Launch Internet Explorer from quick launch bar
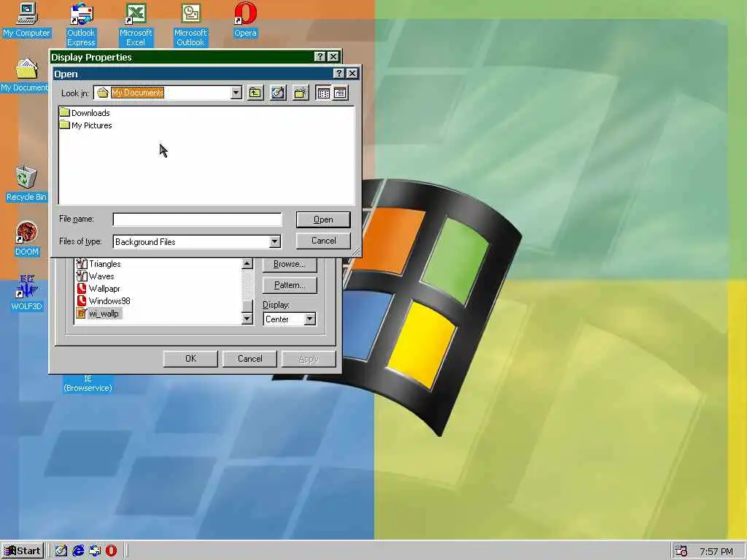Viewport: 747px width, 560px height. (x=78, y=551)
